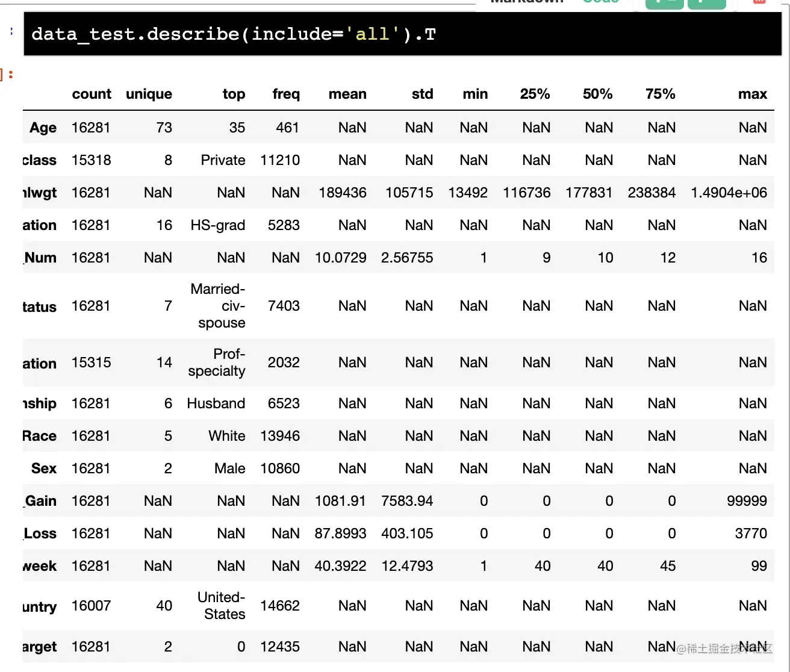Select the 'freq' column header
Viewport: 790px width, 672px height.
[286, 94]
